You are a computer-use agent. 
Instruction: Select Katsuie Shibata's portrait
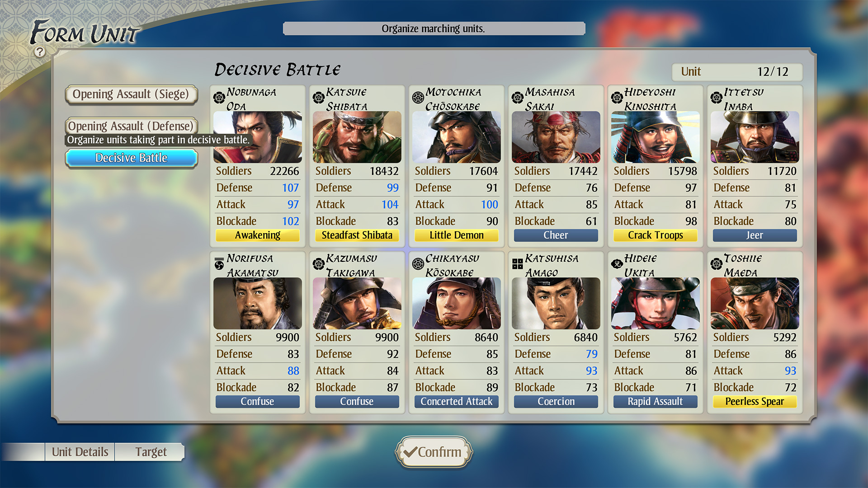point(357,137)
